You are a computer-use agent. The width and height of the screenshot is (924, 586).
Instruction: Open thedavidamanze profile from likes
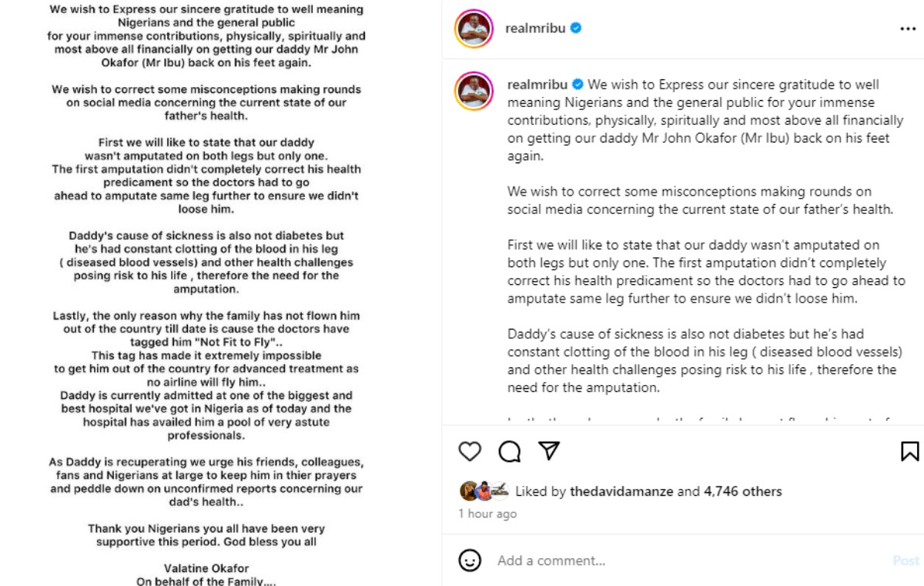(621, 491)
